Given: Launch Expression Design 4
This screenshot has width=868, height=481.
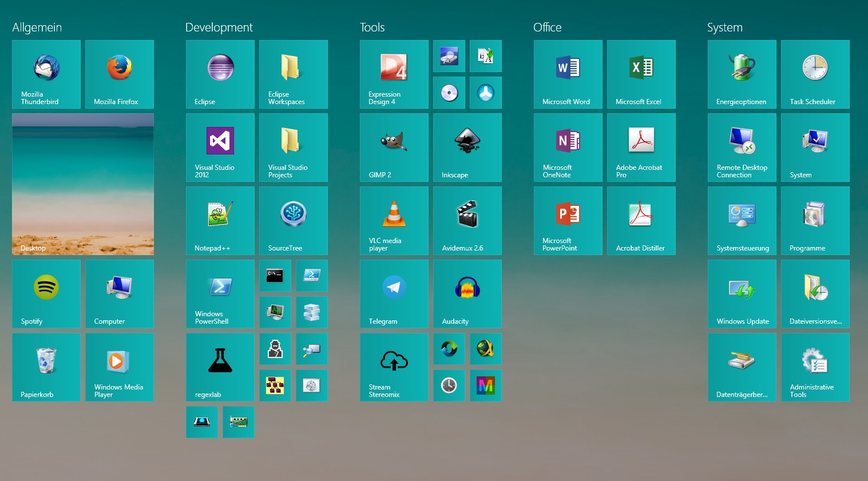Looking at the screenshot, I should (x=394, y=74).
